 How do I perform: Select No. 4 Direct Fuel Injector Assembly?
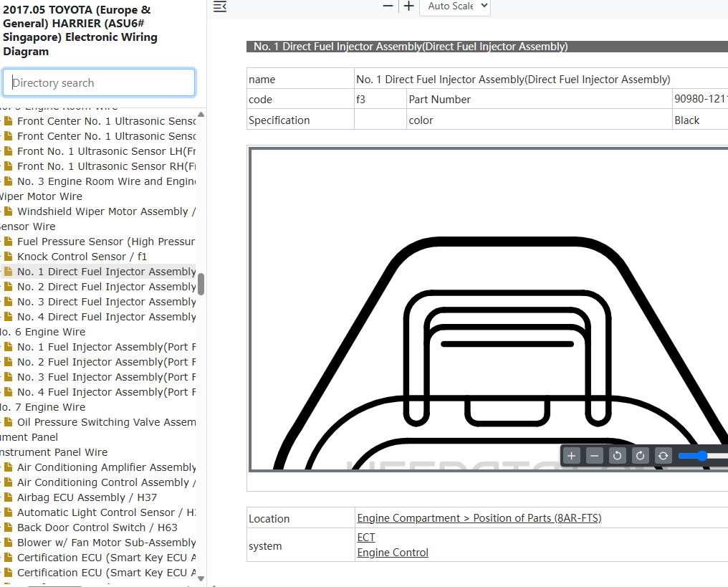click(106, 317)
